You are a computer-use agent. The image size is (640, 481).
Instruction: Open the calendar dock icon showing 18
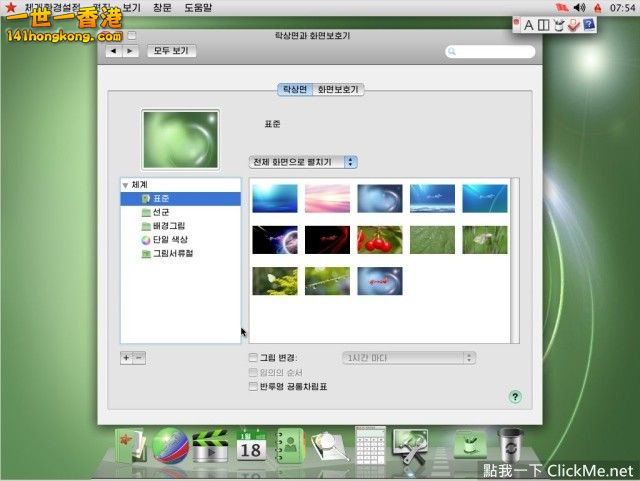point(251,445)
